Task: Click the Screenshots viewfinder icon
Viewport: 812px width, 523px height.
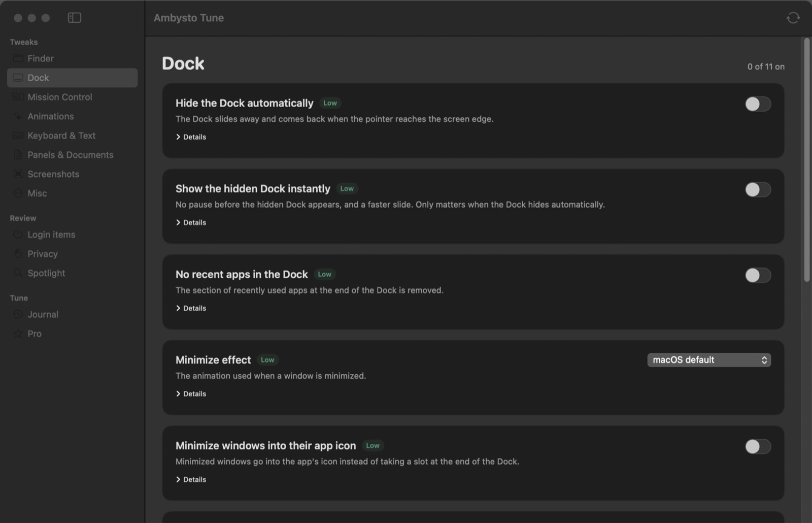Action: 18,174
